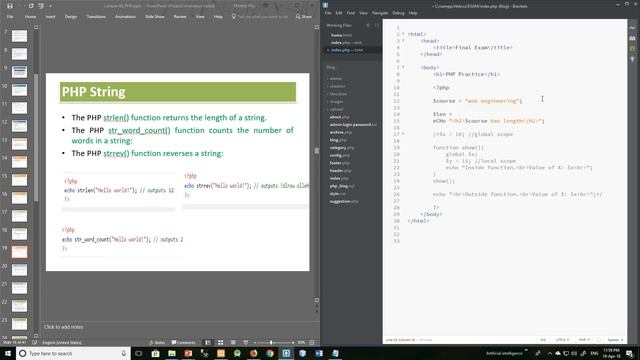This screenshot has width=640, height=360.
Task: Click the Live Preview lightning icon in Brackets
Action: [x=632, y=28]
